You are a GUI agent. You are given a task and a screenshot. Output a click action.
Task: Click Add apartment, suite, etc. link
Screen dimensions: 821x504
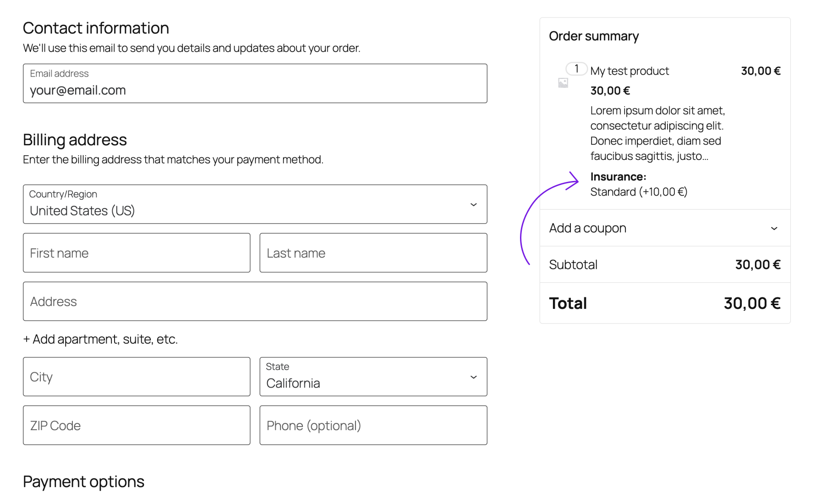[x=100, y=339]
